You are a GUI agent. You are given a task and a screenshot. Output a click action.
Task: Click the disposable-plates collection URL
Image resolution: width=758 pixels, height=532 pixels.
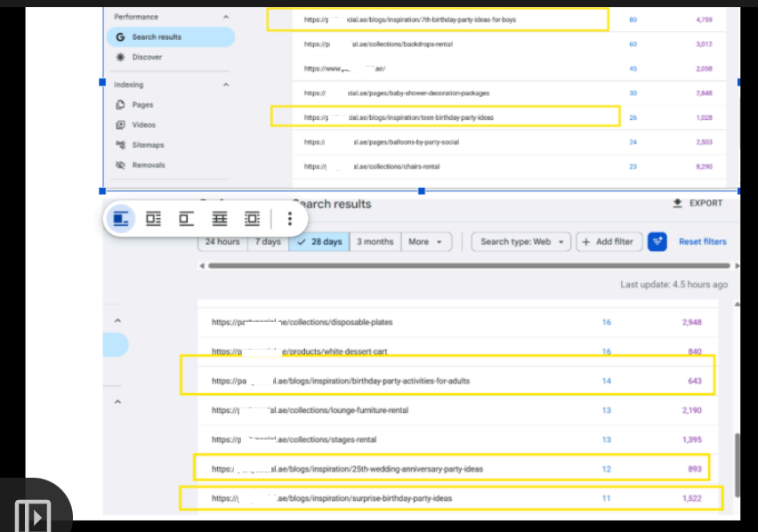[302, 322]
